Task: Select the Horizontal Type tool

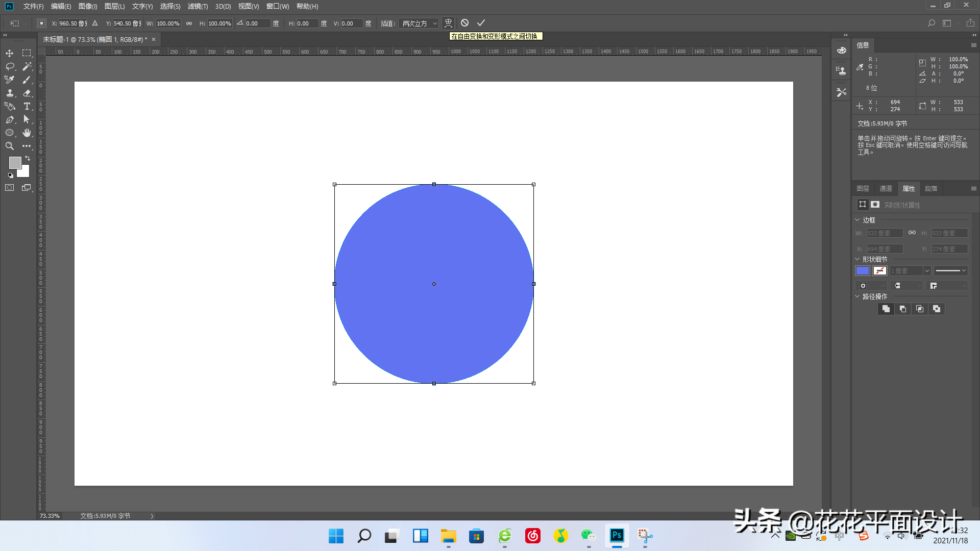Action: 27,106
